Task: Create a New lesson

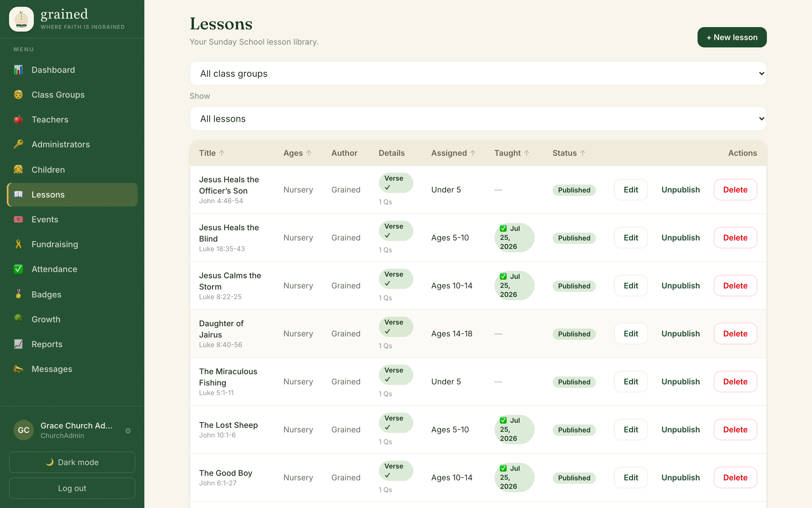Action: (732, 37)
